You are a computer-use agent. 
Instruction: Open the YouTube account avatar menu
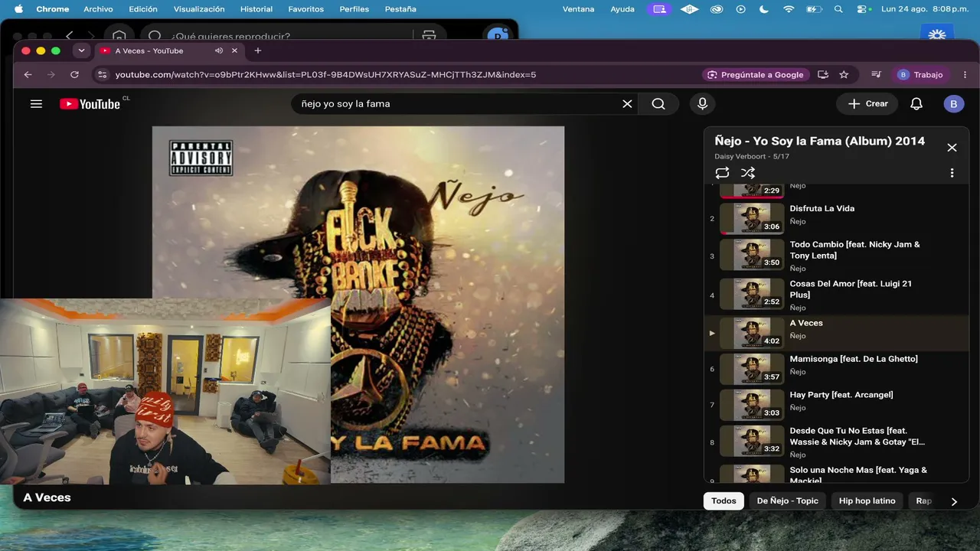click(953, 104)
